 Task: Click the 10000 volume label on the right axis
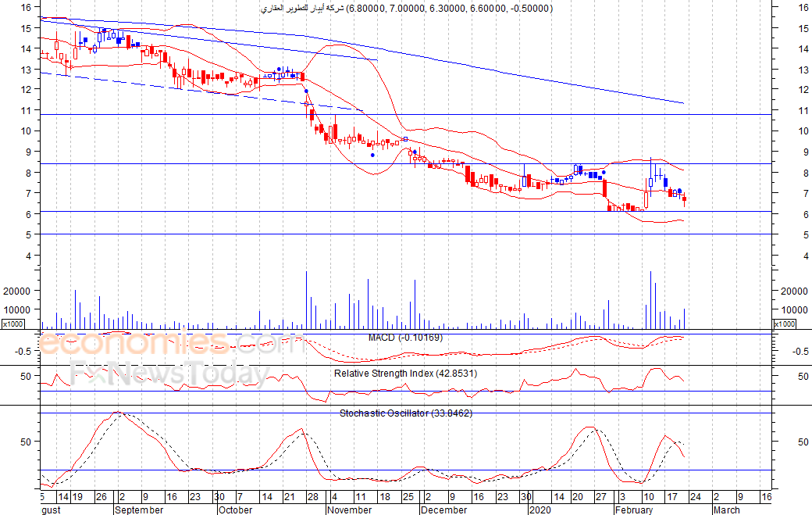click(x=794, y=309)
